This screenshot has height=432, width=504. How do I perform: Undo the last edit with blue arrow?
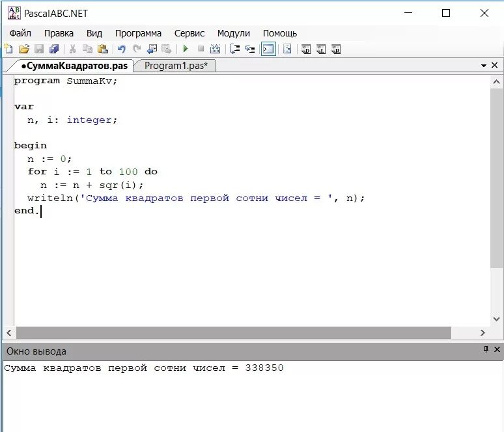coord(122,49)
